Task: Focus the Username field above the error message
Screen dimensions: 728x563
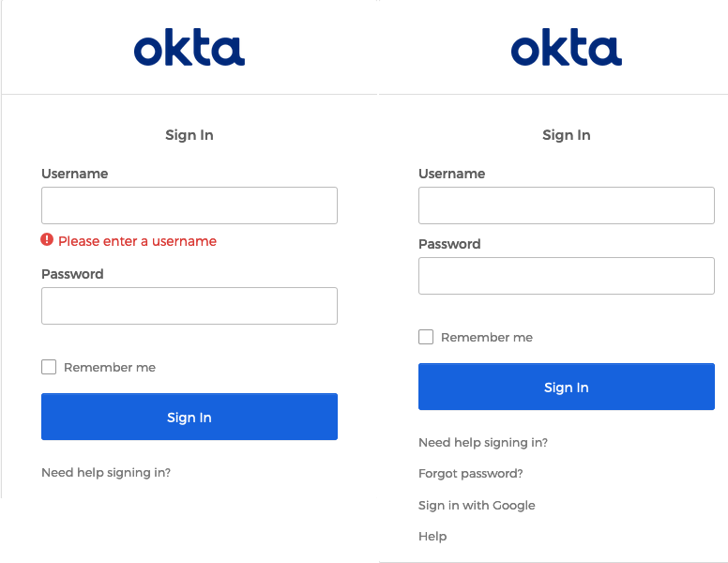Action: tap(189, 205)
